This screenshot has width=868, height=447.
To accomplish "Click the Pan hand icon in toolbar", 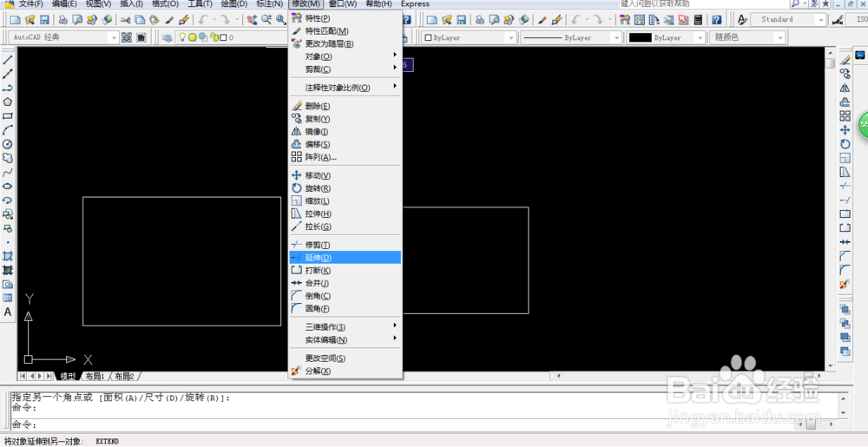I will tap(252, 20).
